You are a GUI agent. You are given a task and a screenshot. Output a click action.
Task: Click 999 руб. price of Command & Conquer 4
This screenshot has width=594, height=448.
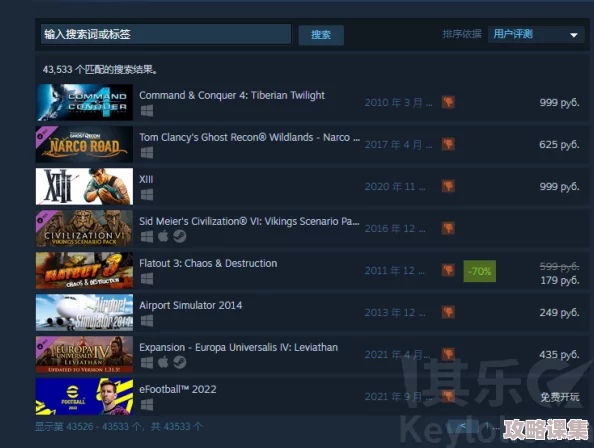click(559, 103)
